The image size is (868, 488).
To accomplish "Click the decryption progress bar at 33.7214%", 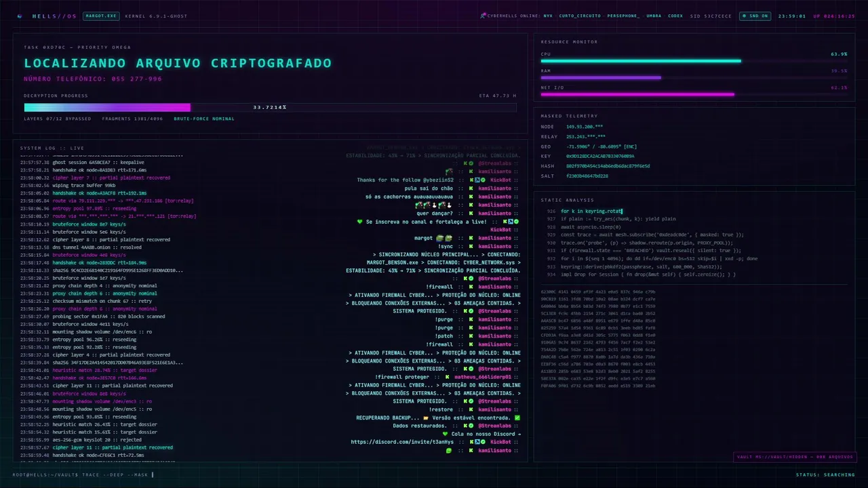I will [x=270, y=107].
